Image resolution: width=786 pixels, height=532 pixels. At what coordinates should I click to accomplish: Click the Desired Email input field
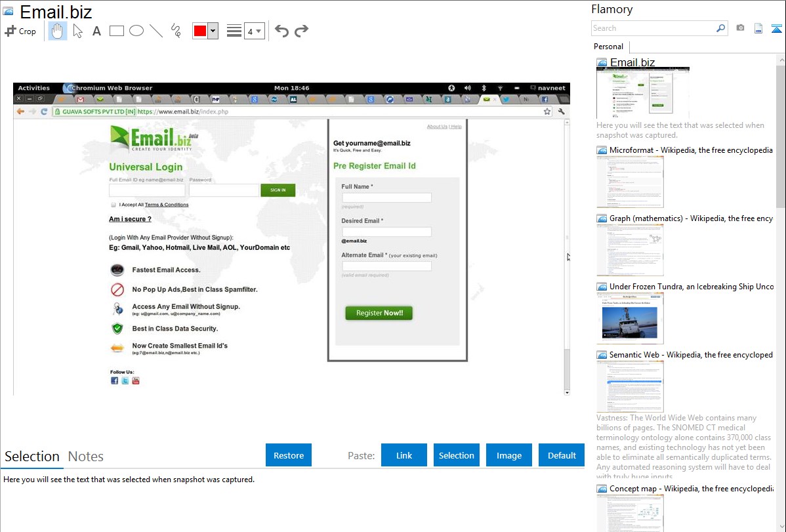point(386,232)
